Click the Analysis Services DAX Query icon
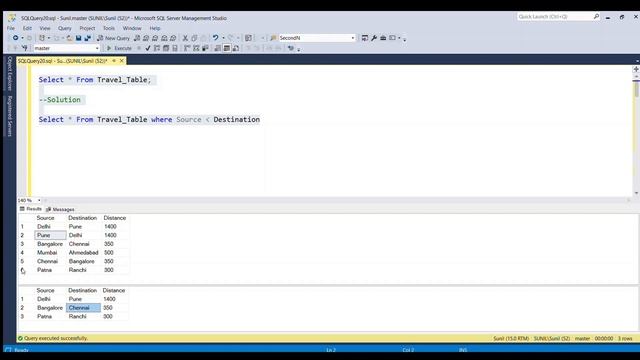This screenshot has width=640, height=360. (173, 38)
